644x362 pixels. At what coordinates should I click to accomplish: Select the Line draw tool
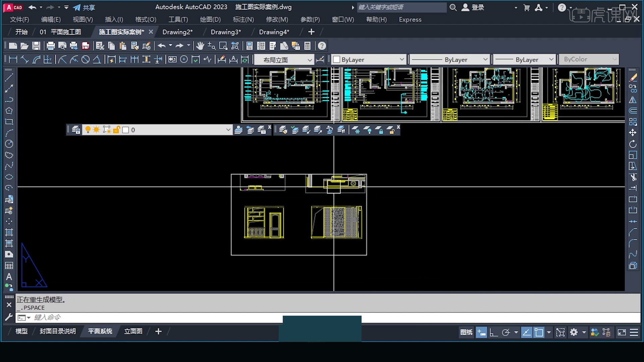tap(9, 77)
